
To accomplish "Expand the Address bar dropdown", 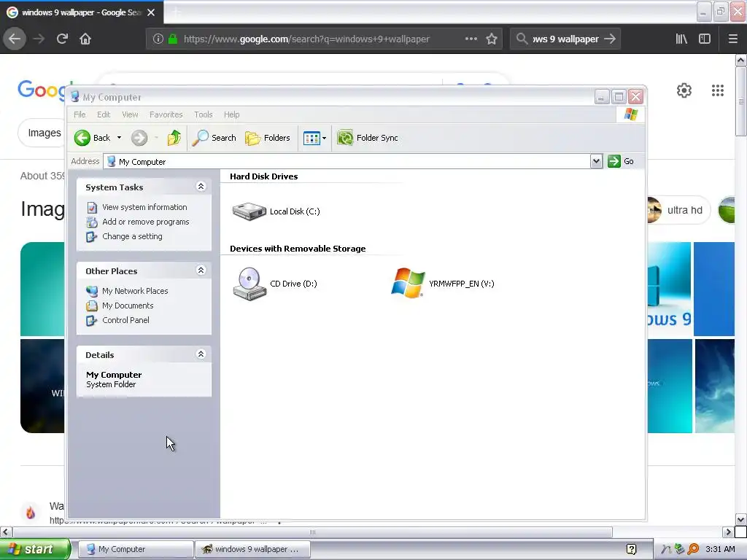I will coord(596,161).
